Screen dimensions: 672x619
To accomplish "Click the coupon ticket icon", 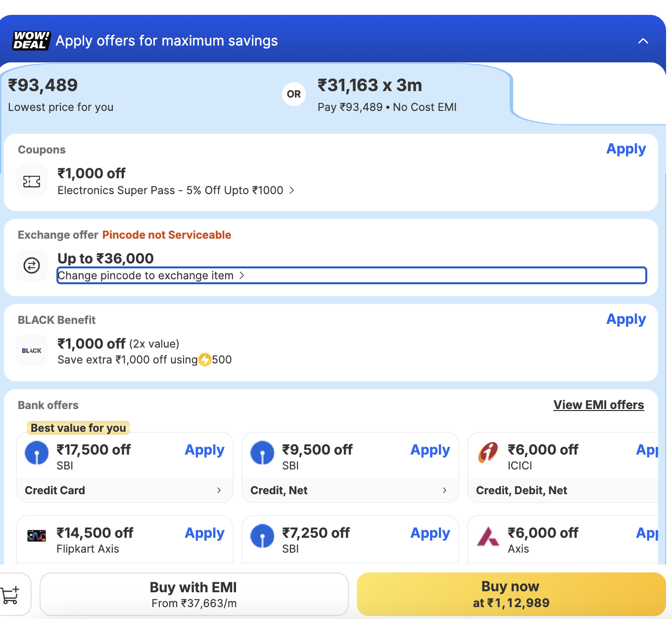I will pyautogui.click(x=32, y=182).
